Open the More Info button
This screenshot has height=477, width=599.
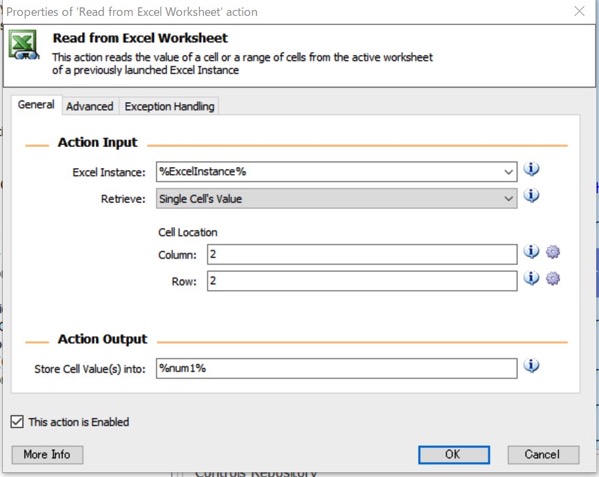pos(47,454)
